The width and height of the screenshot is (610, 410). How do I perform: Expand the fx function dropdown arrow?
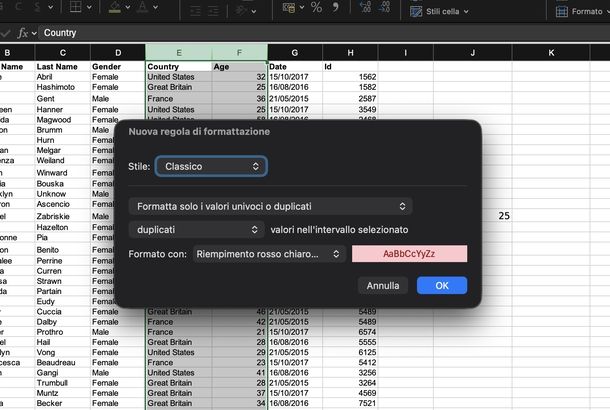34,33
